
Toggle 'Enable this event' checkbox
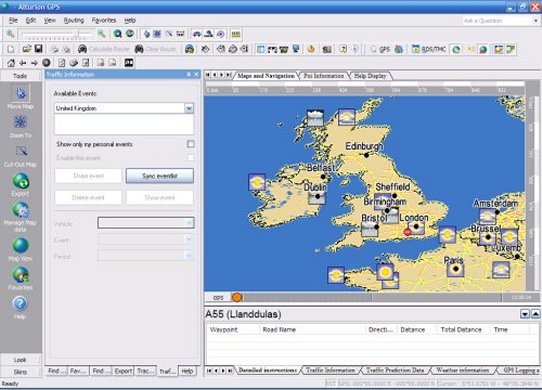pos(190,158)
